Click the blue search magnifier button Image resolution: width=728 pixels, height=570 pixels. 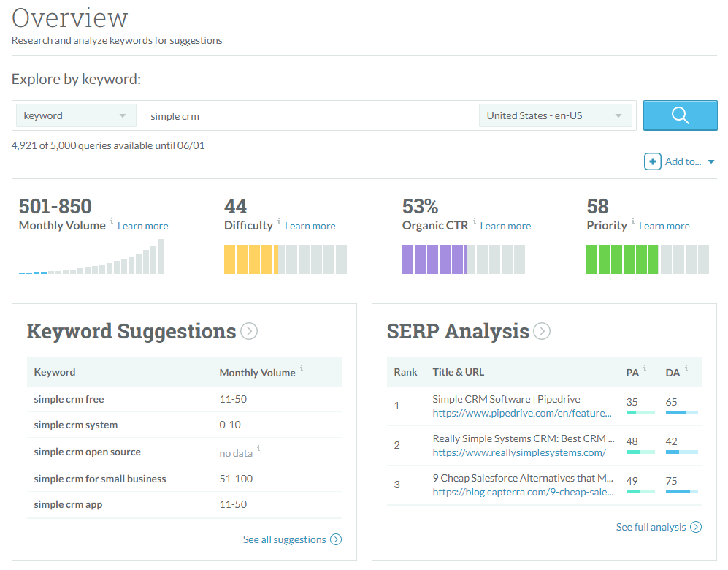679,115
